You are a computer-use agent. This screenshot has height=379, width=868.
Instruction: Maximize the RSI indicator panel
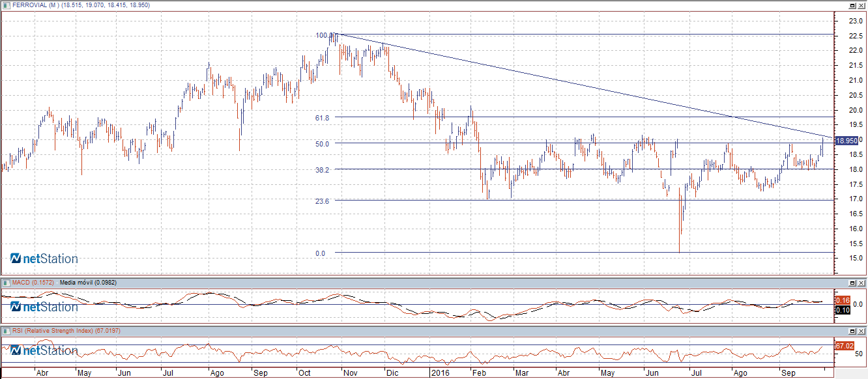coord(852,331)
